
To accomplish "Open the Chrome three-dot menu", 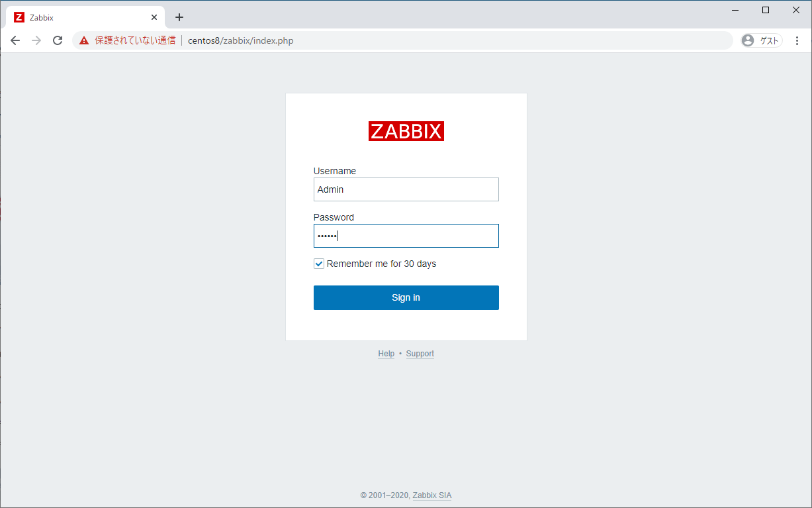I will pos(797,40).
